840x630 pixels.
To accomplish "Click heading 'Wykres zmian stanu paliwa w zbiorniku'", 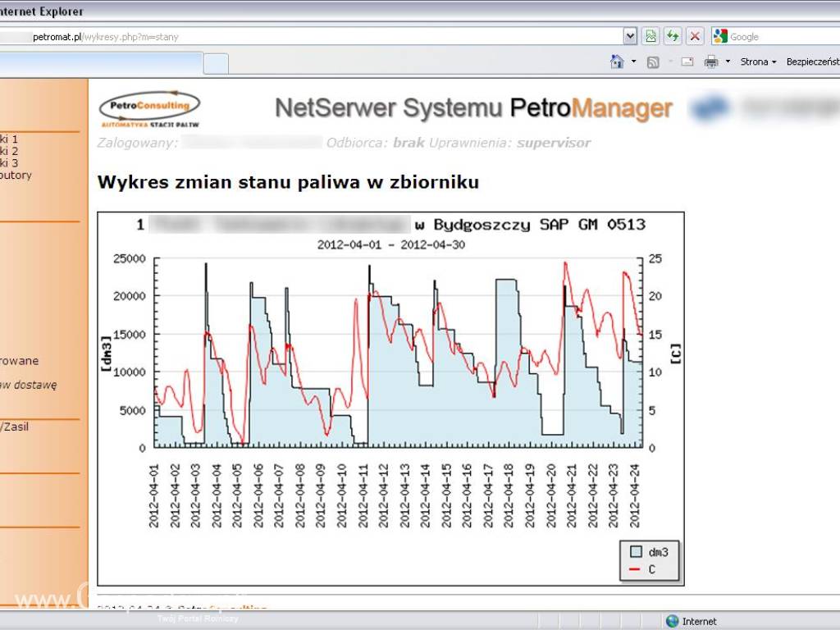I will [x=288, y=182].
